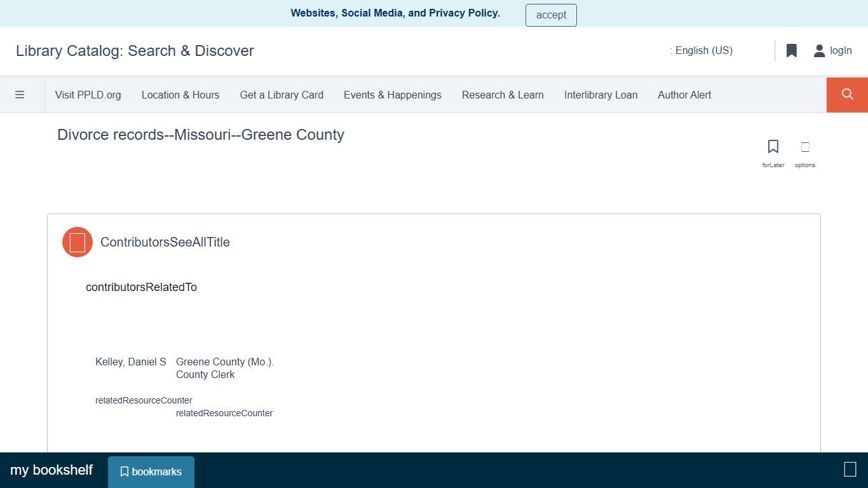Open the options icon for this record
Image resolution: width=868 pixels, height=488 pixels.
(804, 147)
